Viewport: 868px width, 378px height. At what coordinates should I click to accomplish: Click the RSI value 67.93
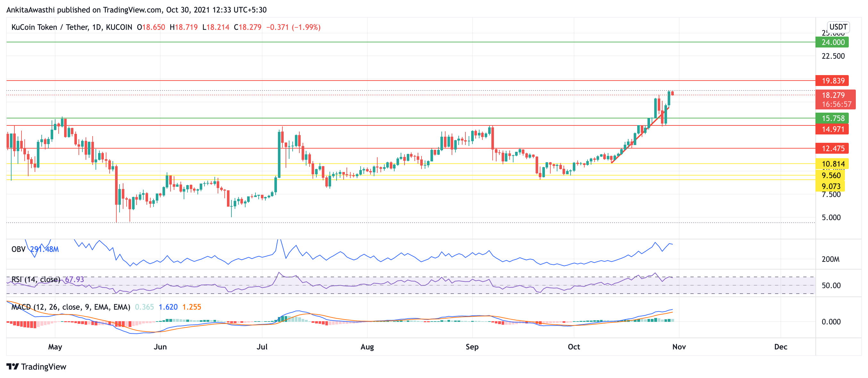pos(74,279)
